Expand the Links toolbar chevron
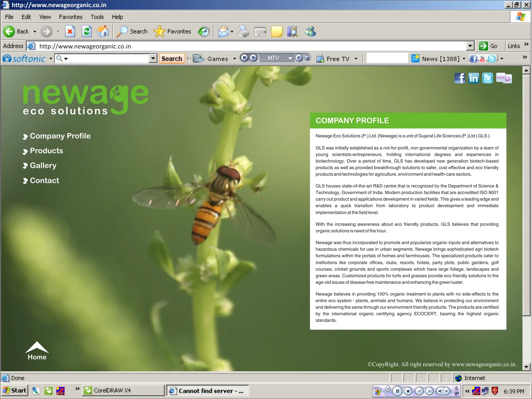Viewport: 532px width, 399px height. click(x=526, y=44)
